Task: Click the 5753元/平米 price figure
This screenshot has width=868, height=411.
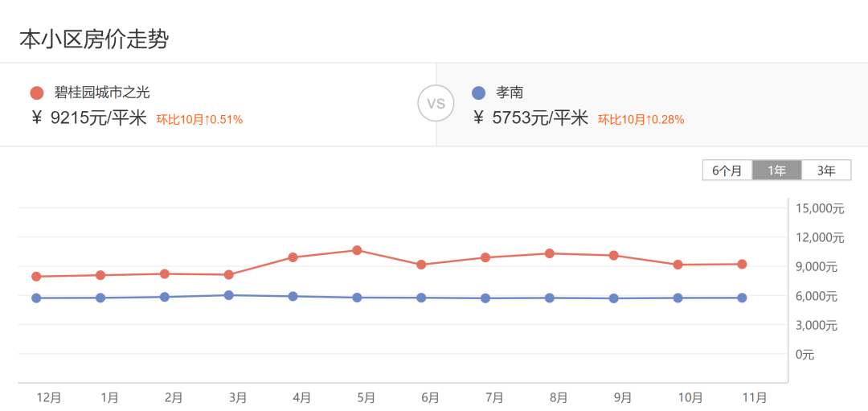Action: pos(540,118)
